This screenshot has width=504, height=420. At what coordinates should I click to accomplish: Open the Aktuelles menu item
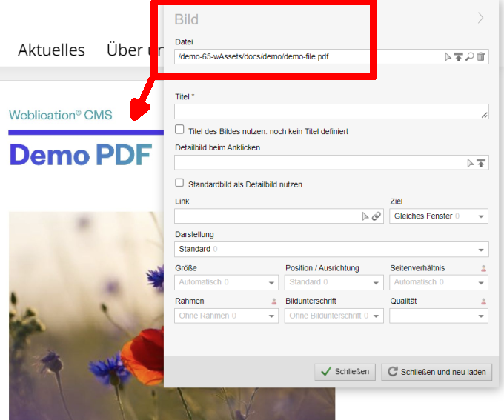51,50
